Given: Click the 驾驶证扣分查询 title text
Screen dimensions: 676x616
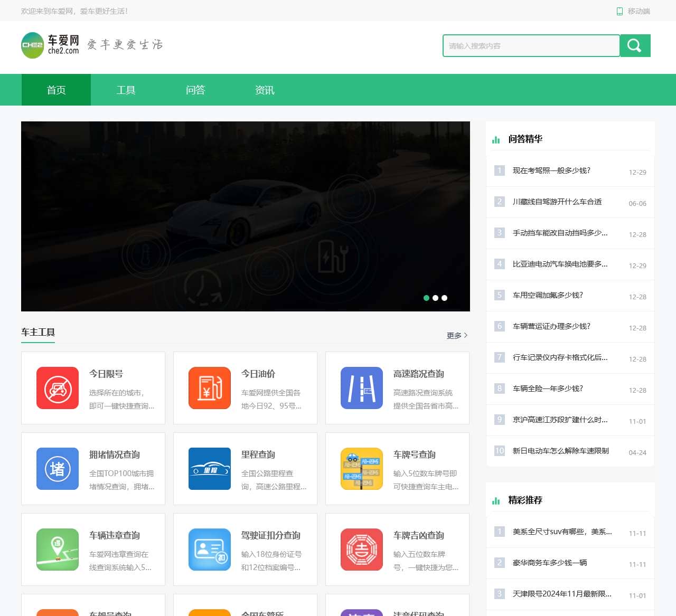Looking at the screenshot, I should [x=271, y=535].
